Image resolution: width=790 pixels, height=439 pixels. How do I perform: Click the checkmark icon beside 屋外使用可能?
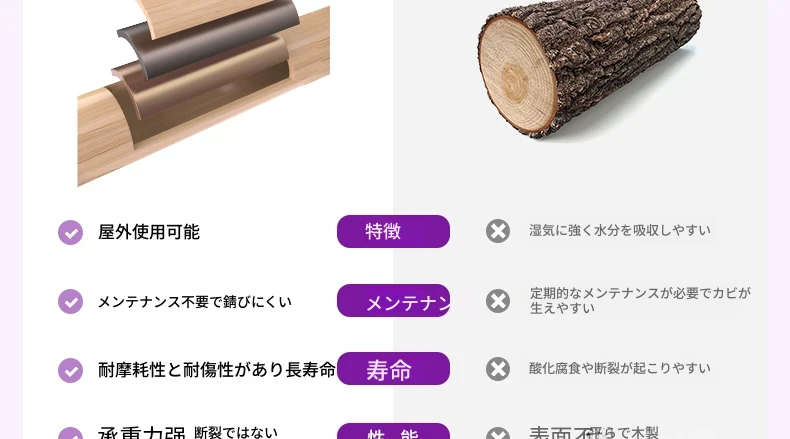coord(71,232)
